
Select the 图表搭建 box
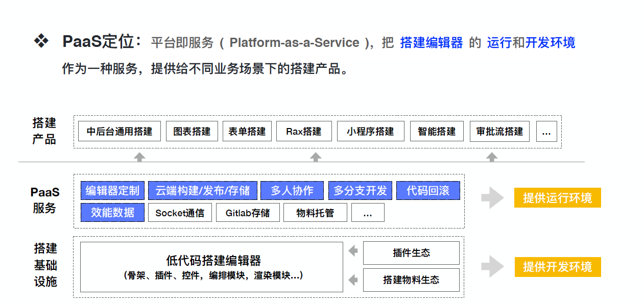point(192,131)
